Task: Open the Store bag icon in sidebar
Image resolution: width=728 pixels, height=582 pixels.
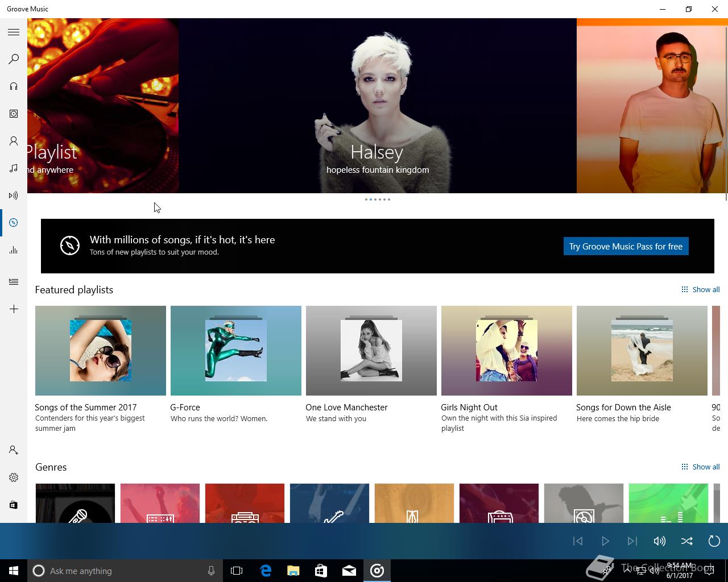Action: (14, 505)
